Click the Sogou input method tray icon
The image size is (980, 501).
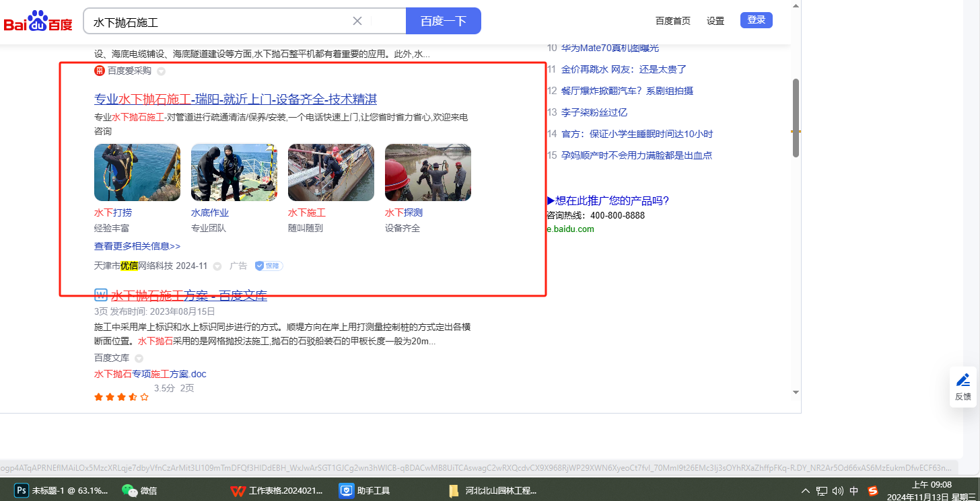[x=873, y=490]
